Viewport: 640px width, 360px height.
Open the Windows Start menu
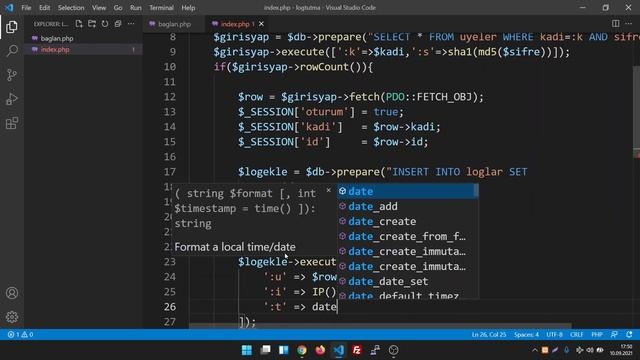247,350
